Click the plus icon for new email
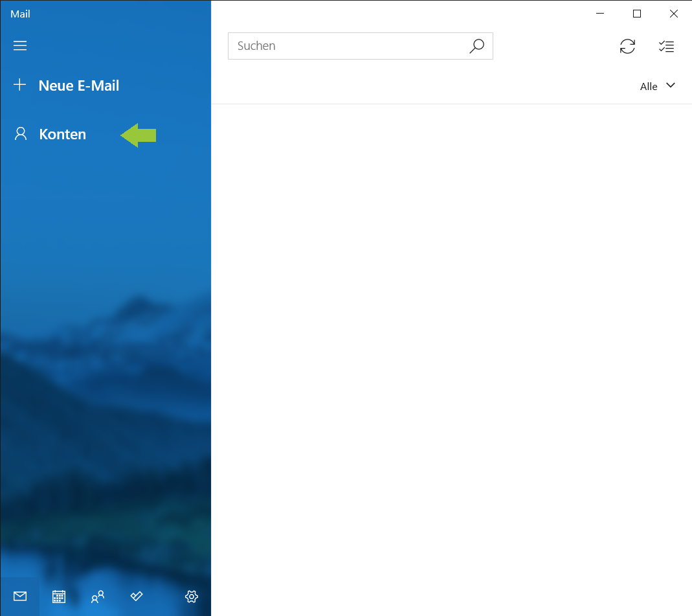 click(20, 85)
